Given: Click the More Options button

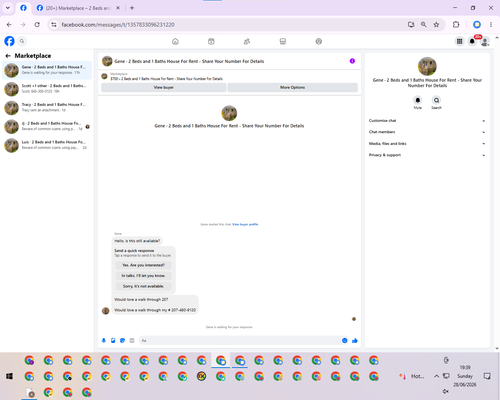Looking at the screenshot, I should point(293,87).
